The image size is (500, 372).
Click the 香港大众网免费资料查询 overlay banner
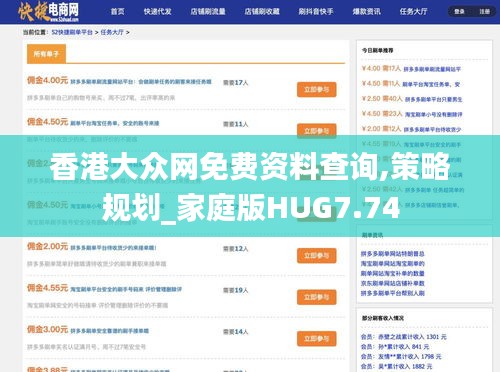pyautogui.click(x=250, y=186)
